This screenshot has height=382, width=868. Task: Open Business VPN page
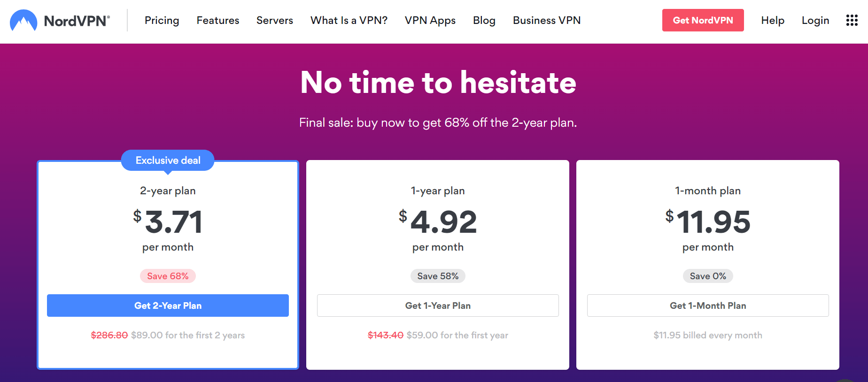[547, 20]
